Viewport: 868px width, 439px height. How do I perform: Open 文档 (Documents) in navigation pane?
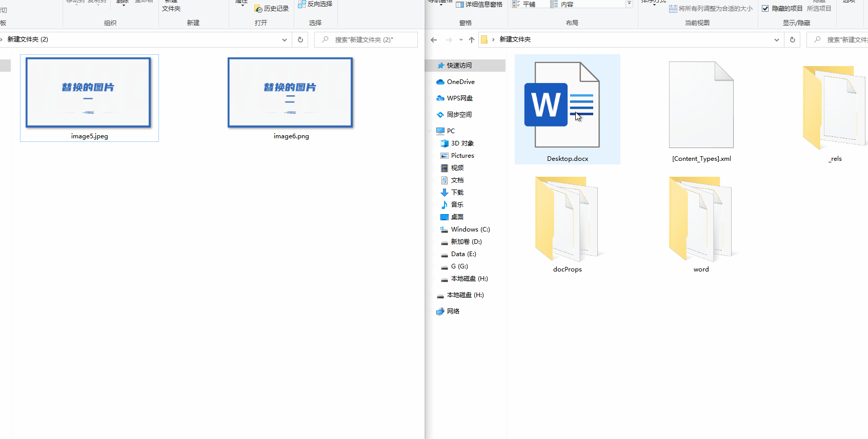457,180
